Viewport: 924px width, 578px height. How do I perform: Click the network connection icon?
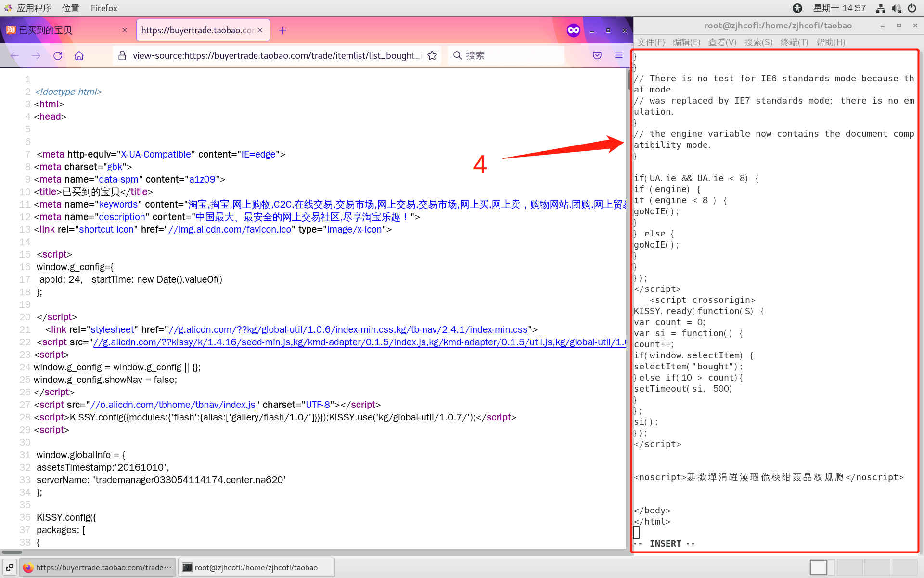pyautogui.click(x=881, y=8)
